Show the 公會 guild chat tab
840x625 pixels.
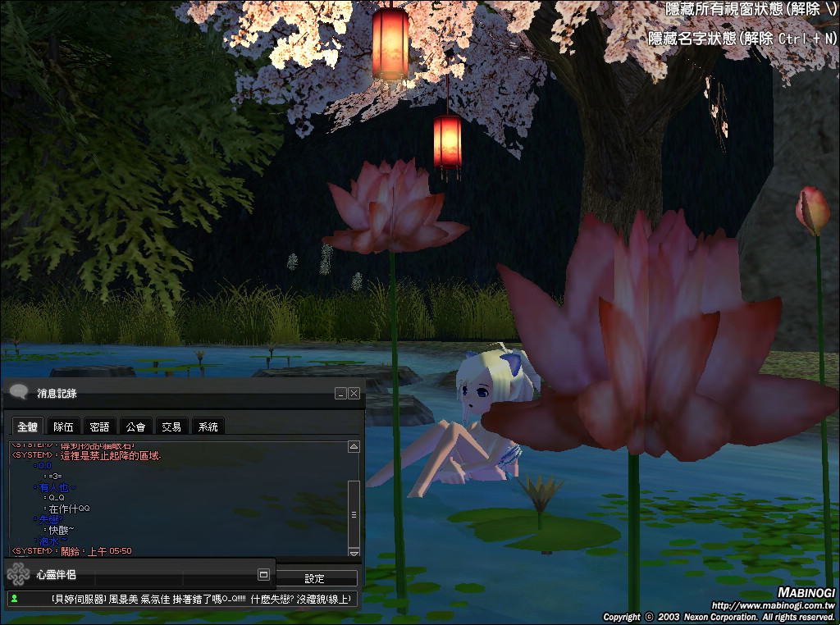(135, 427)
